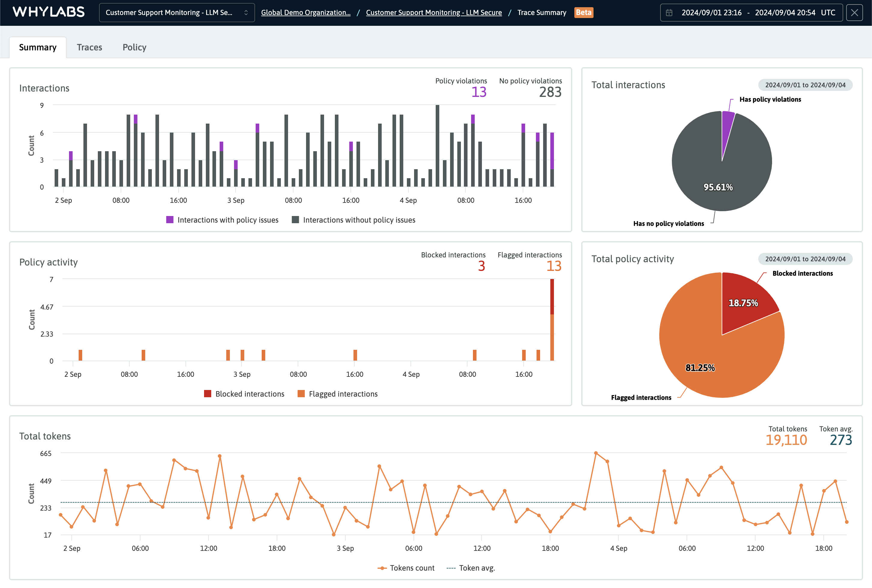The height and width of the screenshot is (588, 872).
Task: Switch to the Traces tab
Action: 89,46
